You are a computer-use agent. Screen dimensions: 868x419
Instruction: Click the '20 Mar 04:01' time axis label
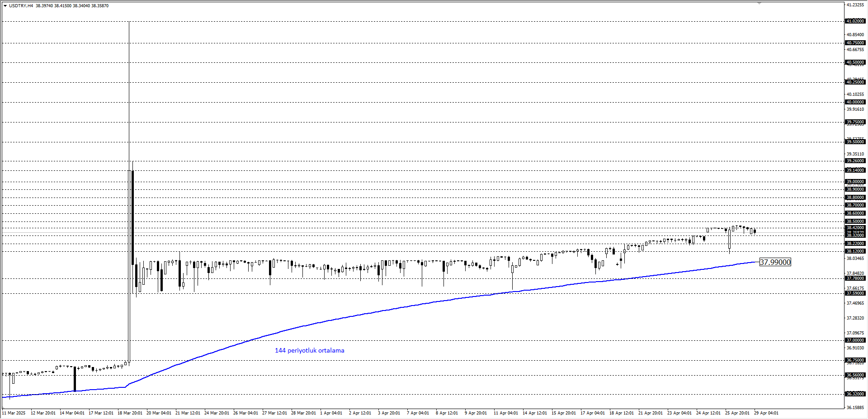(159, 413)
